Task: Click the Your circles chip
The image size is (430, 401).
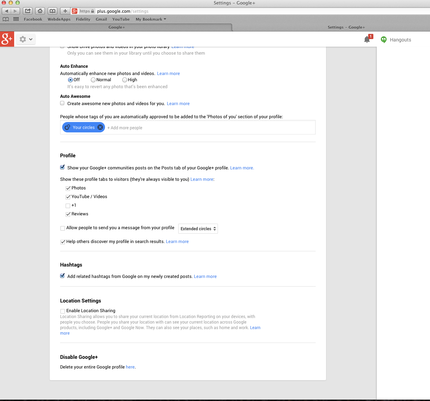Action: click(83, 127)
